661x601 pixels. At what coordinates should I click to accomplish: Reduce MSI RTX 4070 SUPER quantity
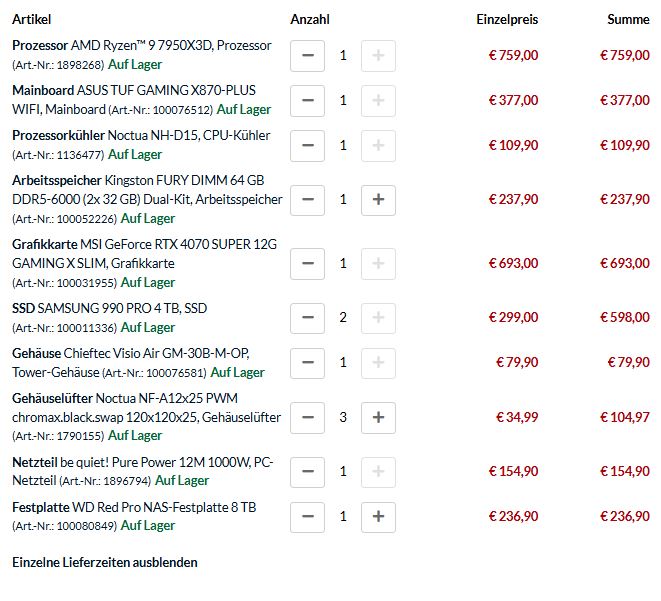coord(307,263)
